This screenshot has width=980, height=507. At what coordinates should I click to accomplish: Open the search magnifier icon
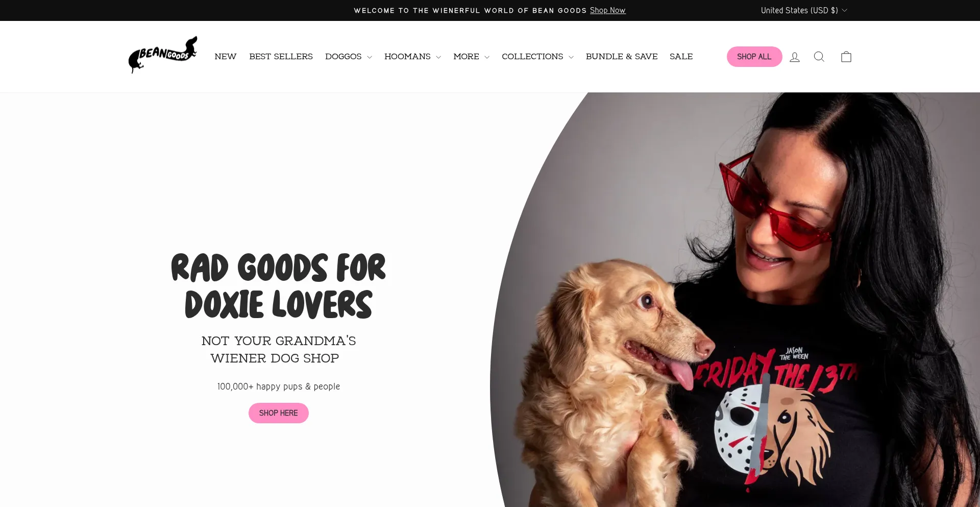coord(819,57)
